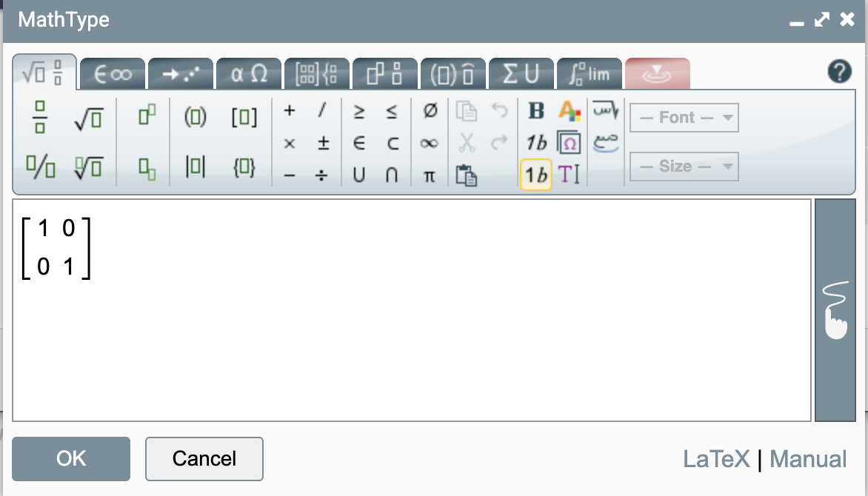Open the font color picker
868x496 pixels.
(568, 111)
